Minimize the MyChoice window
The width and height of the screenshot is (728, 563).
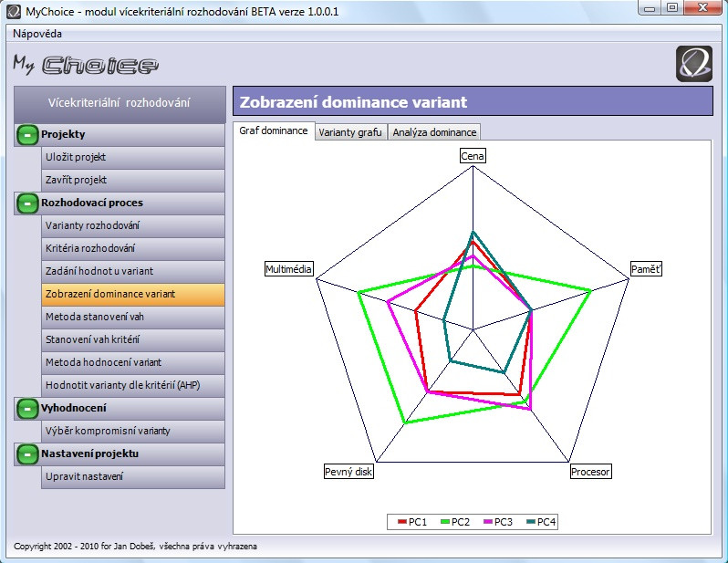pos(650,8)
